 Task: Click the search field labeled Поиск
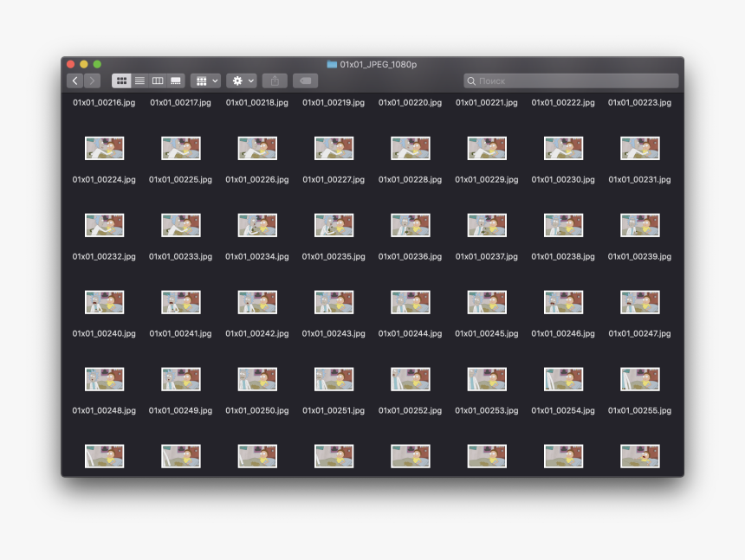[x=571, y=80]
